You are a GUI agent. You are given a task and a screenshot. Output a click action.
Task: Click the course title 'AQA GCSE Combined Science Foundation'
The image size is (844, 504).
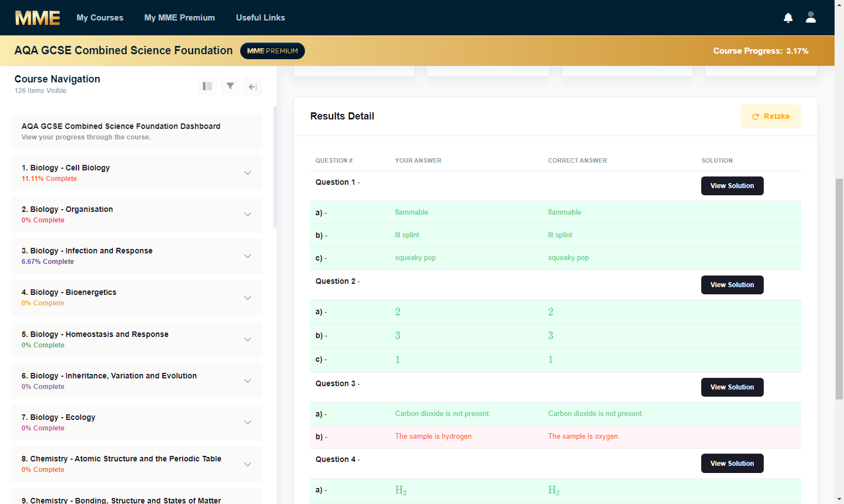coord(123,50)
